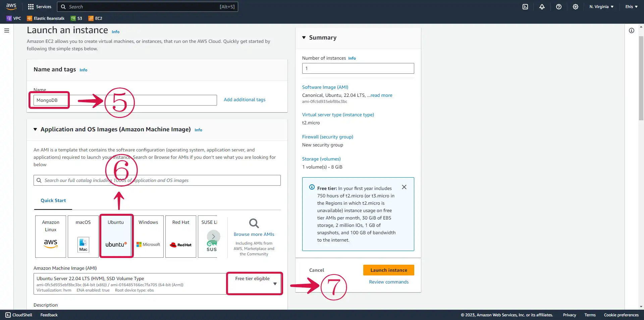Select the Windows AMI tile

pyautogui.click(x=148, y=237)
